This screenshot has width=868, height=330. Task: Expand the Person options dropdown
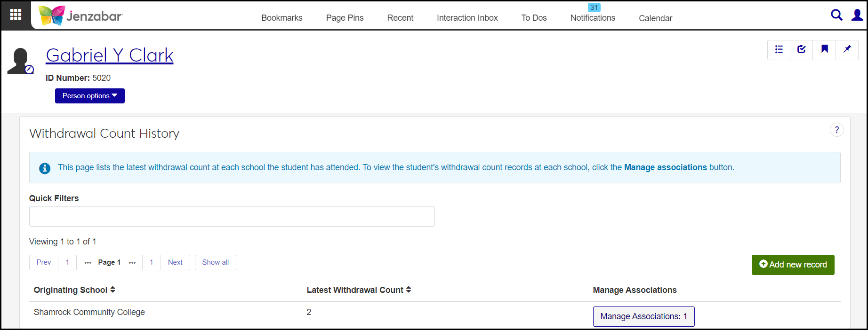(90, 96)
